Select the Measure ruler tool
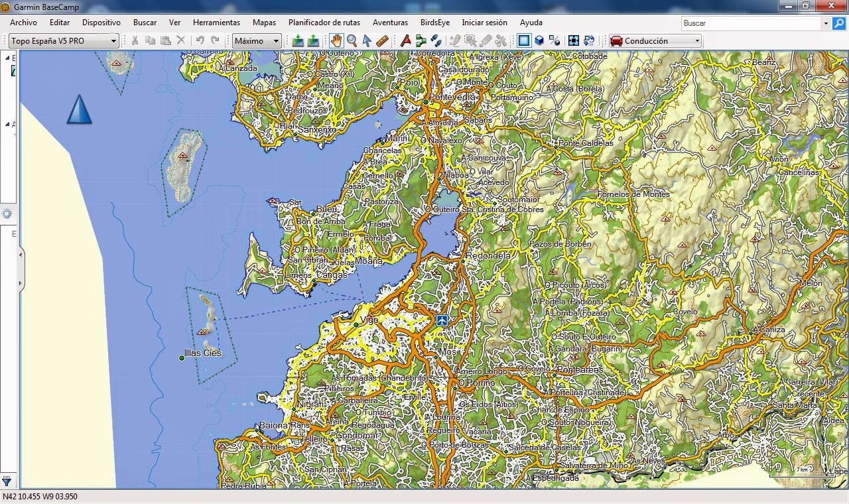The height and width of the screenshot is (504, 849). point(382,40)
